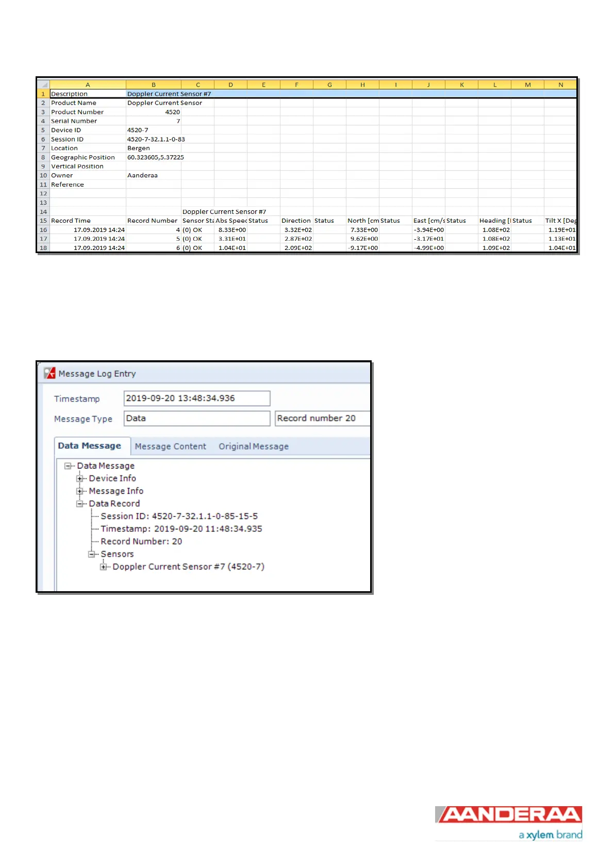This screenshot has height=868, width=614.
Task: Select row 1 header in spreadsheet
Action: [43, 94]
